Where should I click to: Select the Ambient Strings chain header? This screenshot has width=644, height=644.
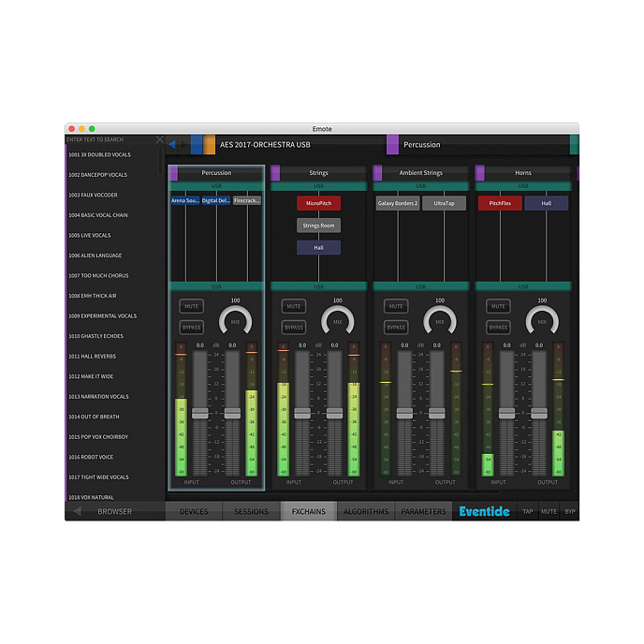point(421,173)
